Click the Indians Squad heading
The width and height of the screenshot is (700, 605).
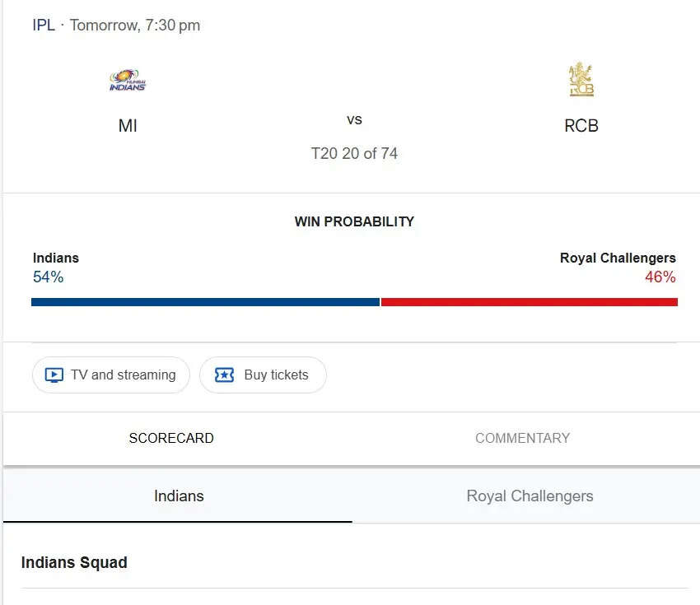point(74,563)
